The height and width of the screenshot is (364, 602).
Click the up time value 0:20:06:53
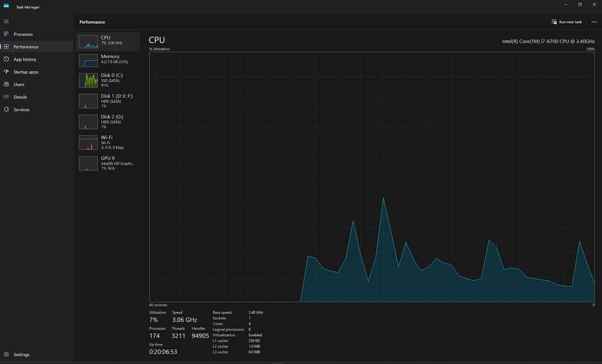(x=163, y=352)
